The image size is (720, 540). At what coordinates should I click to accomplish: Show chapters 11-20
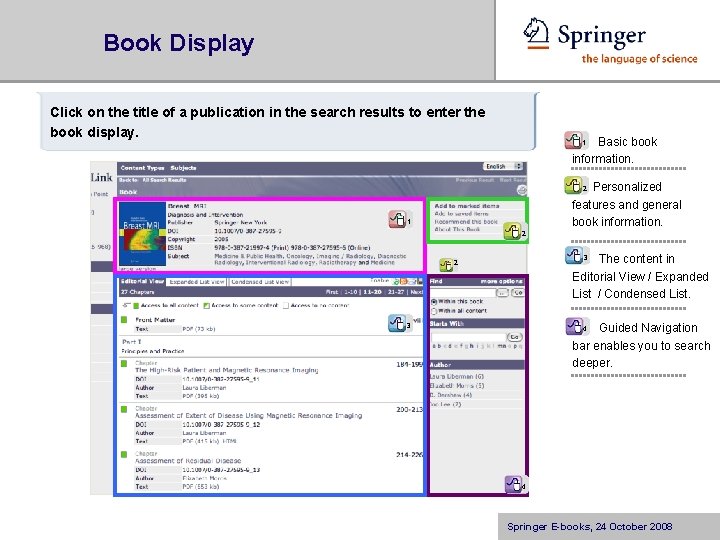pyautogui.click(x=372, y=292)
